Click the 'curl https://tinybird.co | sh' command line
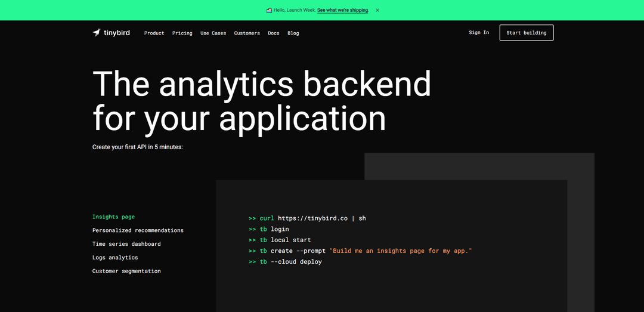644x312 pixels. click(x=307, y=219)
